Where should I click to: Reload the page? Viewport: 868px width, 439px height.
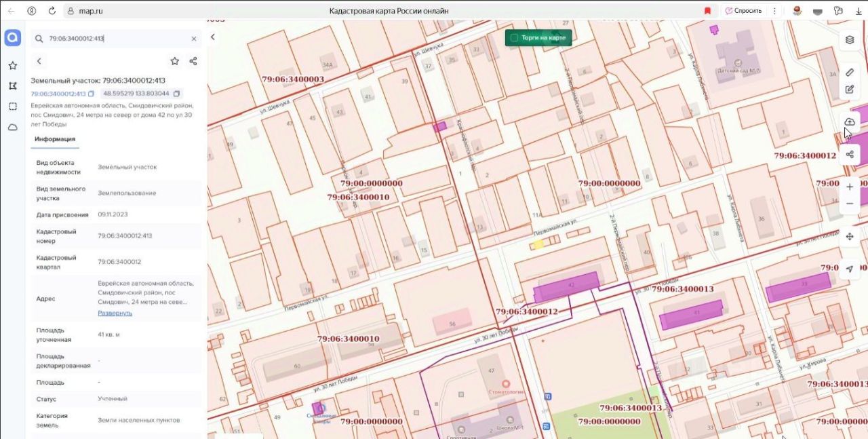tap(52, 11)
